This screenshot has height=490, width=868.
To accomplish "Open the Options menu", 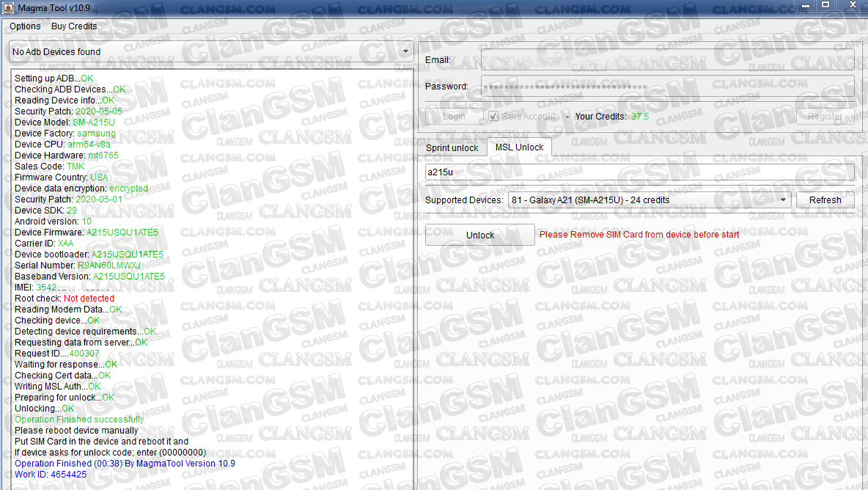I will click(25, 26).
